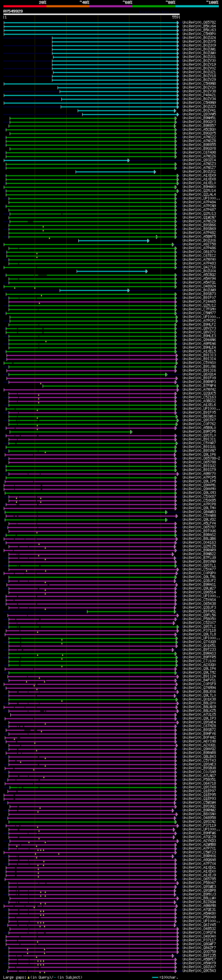Select hit label UniRef100_O65785
This screenshot has height=980, width=222.
click(199, 879)
